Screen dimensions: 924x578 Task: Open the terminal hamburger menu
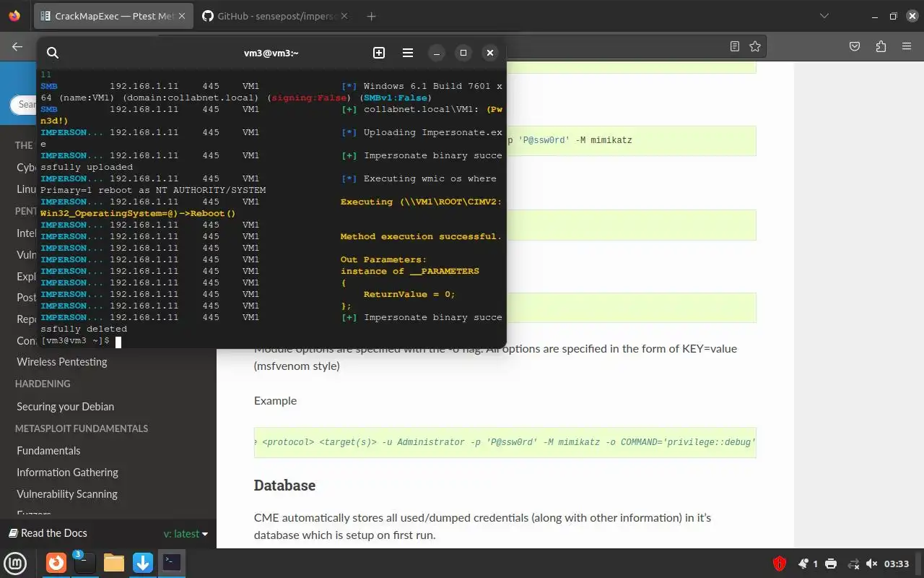pyautogui.click(x=408, y=53)
